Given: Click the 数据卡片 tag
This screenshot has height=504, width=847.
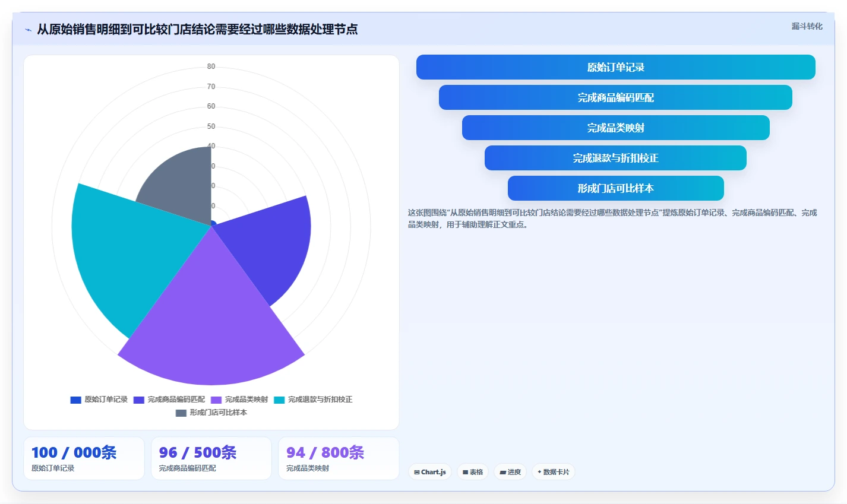Looking at the screenshot, I should tap(553, 472).
